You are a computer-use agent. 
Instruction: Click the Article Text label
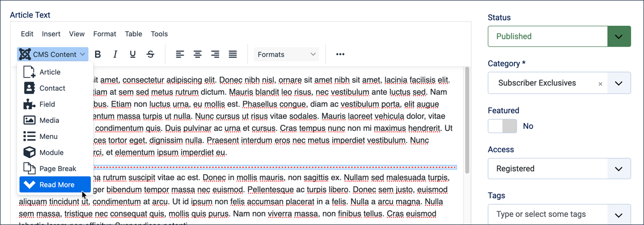31,15
